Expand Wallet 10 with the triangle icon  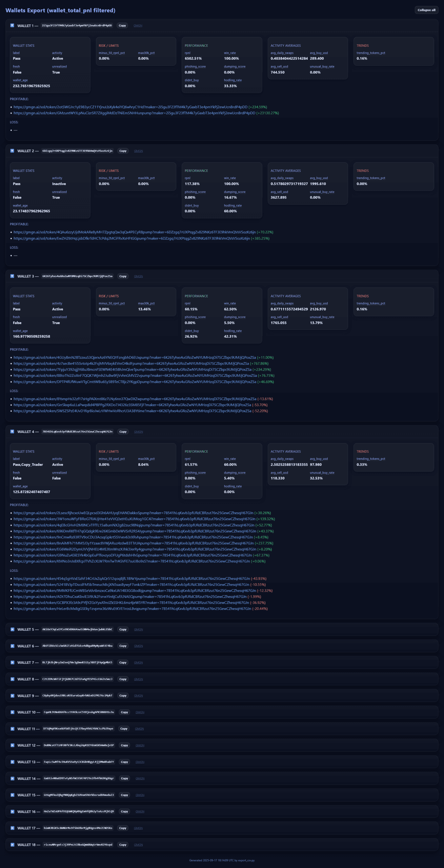(12, 712)
